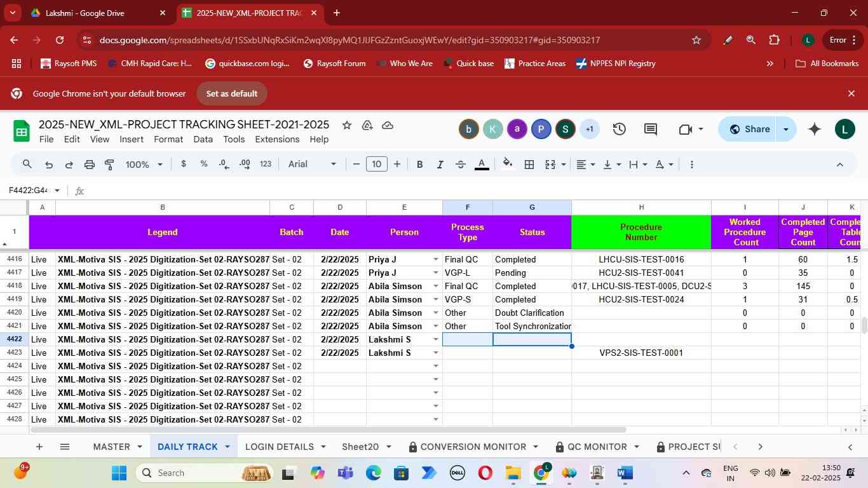Increase font size with the plus button
This screenshot has height=488, width=868.
(397, 165)
